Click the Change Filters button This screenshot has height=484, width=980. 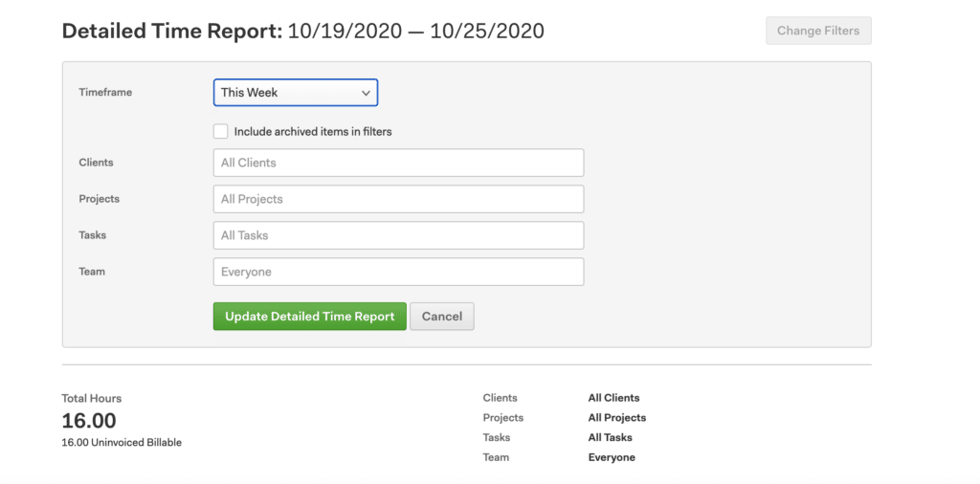pyautogui.click(x=817, y=31)
